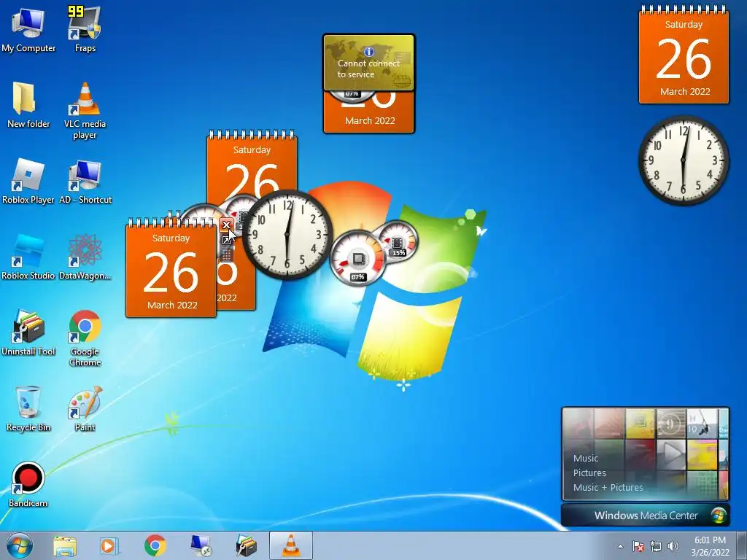Open the Recycle Bin
This screenshot has width=747, height=560.
28,408
